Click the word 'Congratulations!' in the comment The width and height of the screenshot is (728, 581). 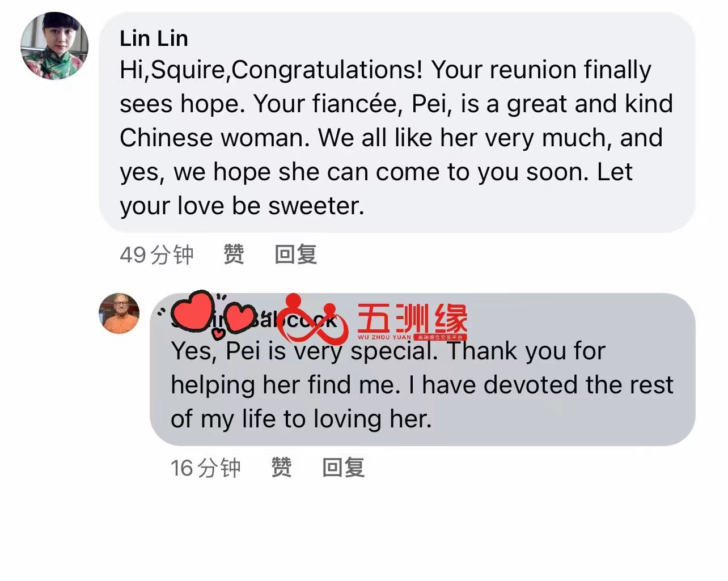pos(327,70)
